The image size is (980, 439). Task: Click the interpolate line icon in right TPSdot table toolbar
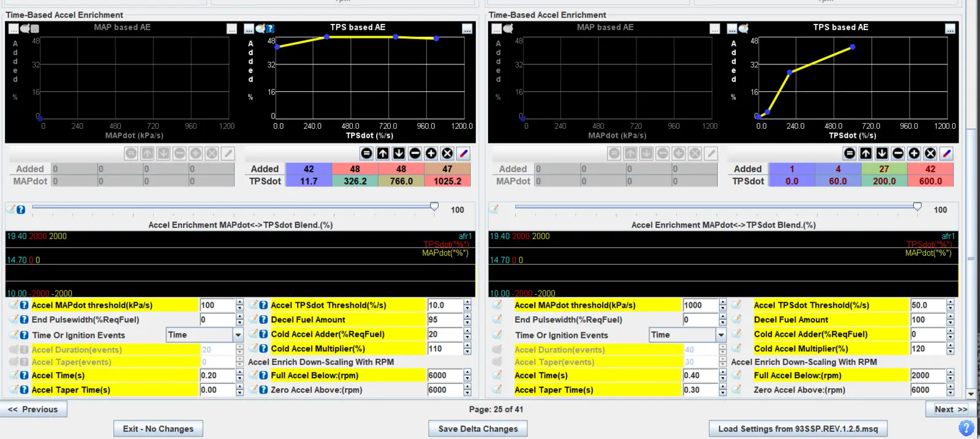(947, 153)
